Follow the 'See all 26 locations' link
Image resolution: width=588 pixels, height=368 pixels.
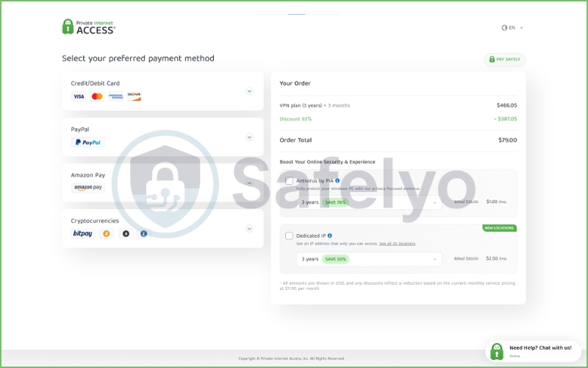pyautogui.click(x=397, y=244)
